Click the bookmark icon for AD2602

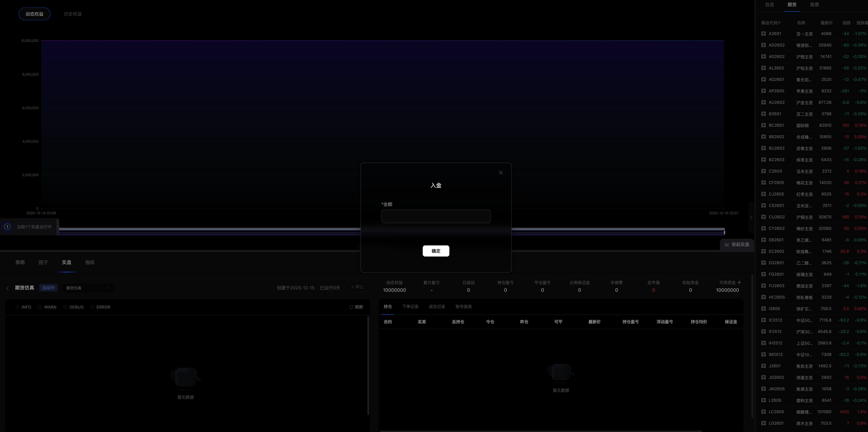763,45
